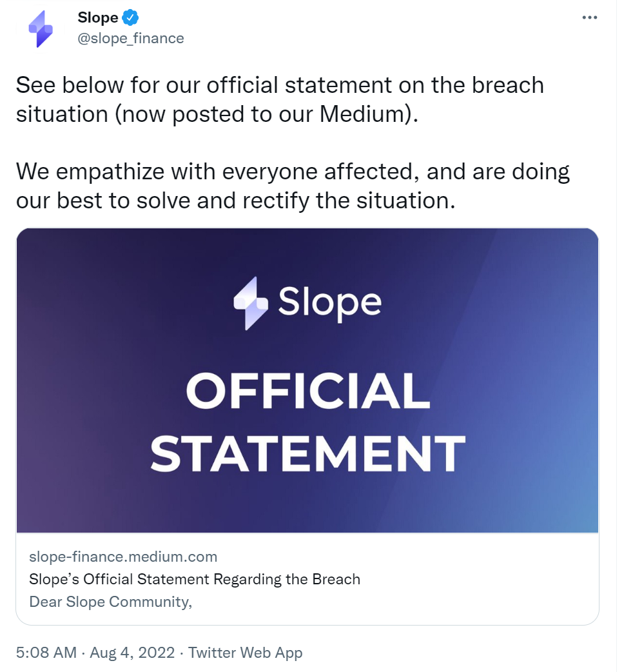Viewport: 624px width, 672px height.
Task: Click the "We empathize with everyone affected" line
Action: (x=292, y=172)
